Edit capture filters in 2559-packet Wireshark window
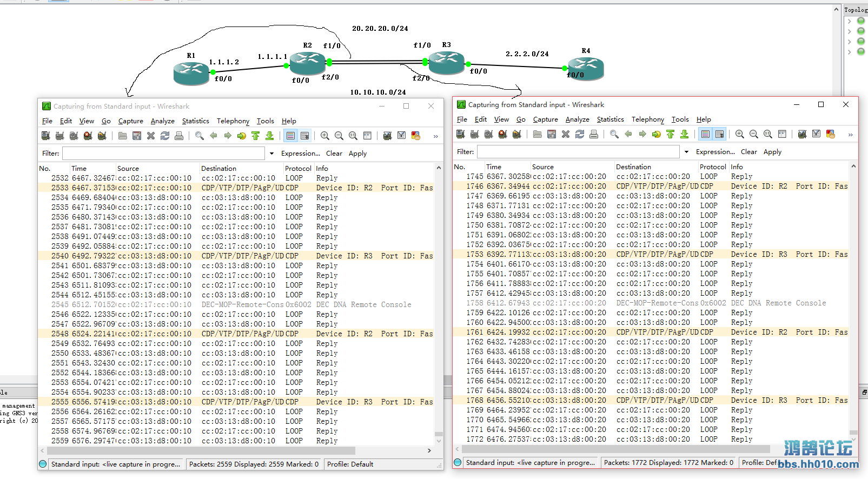868x479 pixels. [388, 136]
